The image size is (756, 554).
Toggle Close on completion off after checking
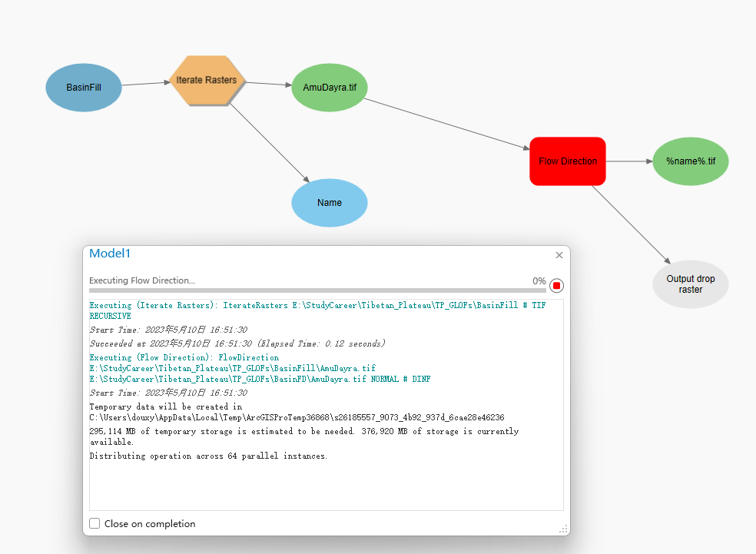point(94,523)
